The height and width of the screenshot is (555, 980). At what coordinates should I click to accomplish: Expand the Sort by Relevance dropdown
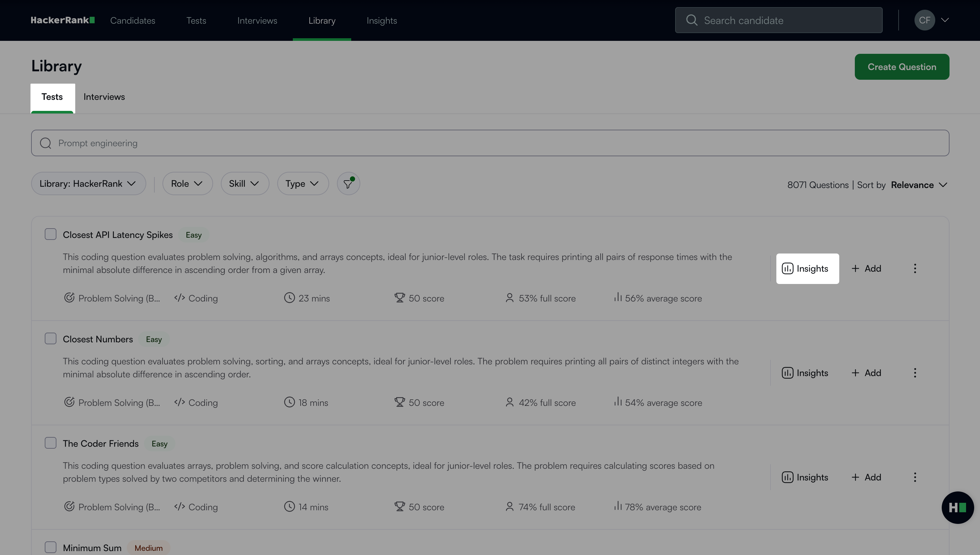(919, 185)
